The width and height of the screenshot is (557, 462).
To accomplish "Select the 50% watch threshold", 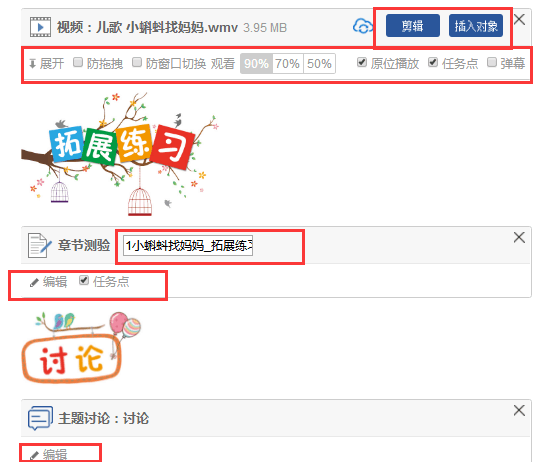I will point(319,64).
